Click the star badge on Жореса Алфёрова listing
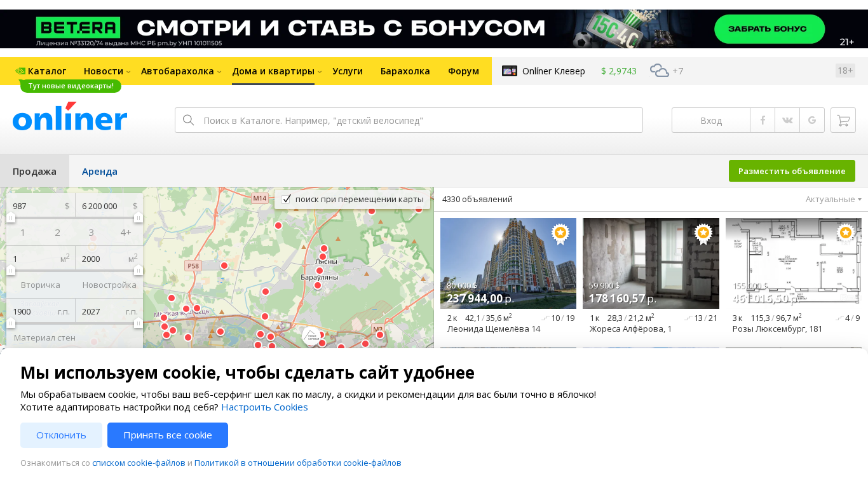Screen dimensions: 868x488 tap(703, 234)
